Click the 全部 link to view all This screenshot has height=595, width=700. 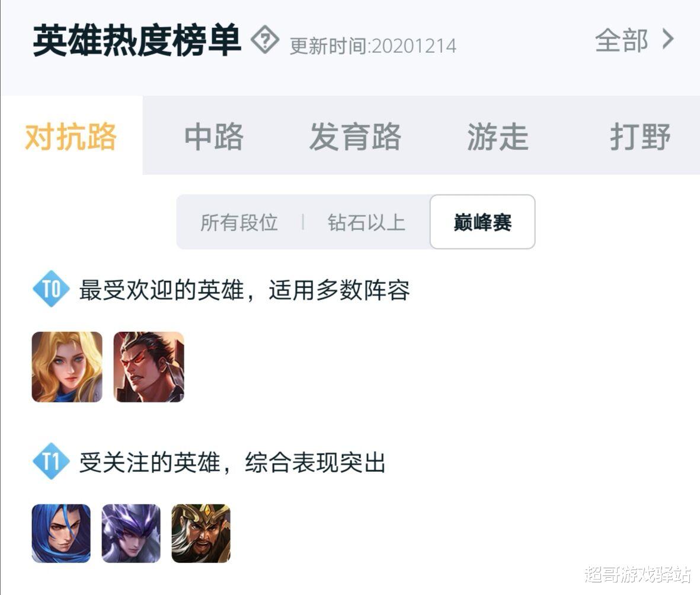pos(622,40)
